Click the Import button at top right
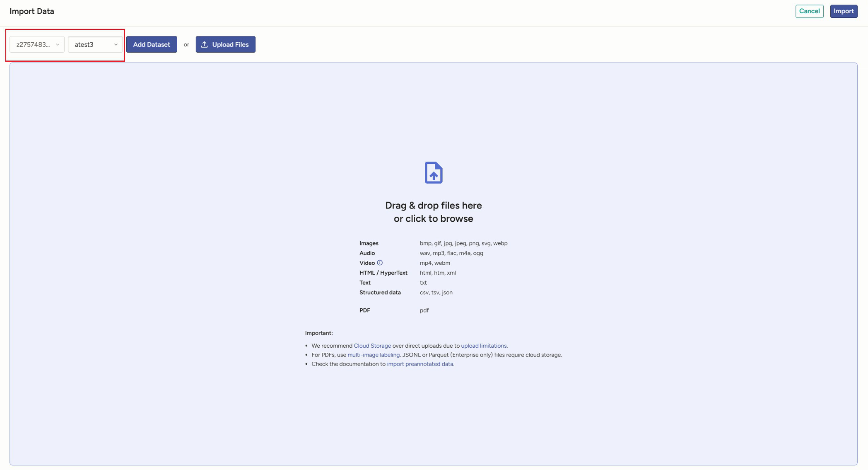The height and width of the screenshot is (470, 868). (843, 11)
